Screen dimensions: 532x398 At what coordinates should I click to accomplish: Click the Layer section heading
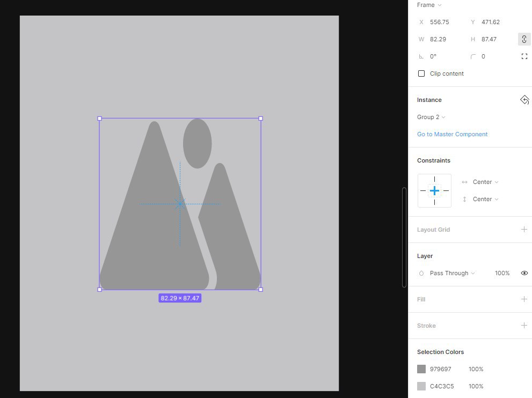coord(425,256)
